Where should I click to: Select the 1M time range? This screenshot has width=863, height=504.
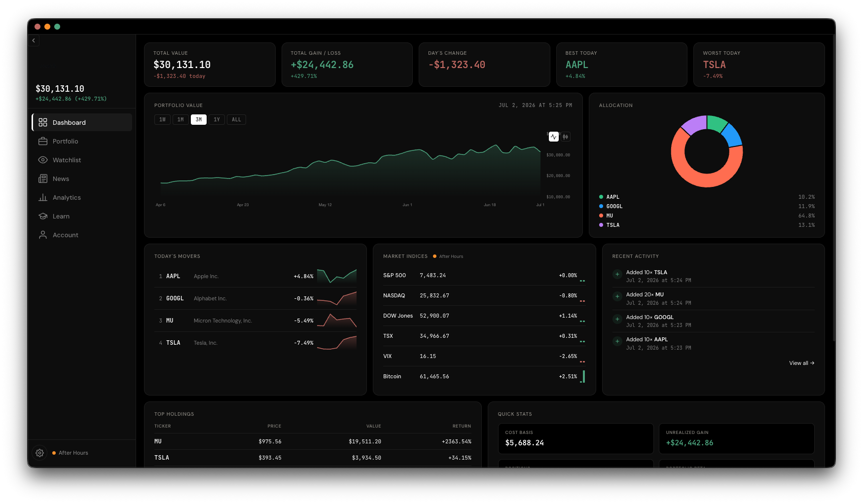(x=180, y=119)
